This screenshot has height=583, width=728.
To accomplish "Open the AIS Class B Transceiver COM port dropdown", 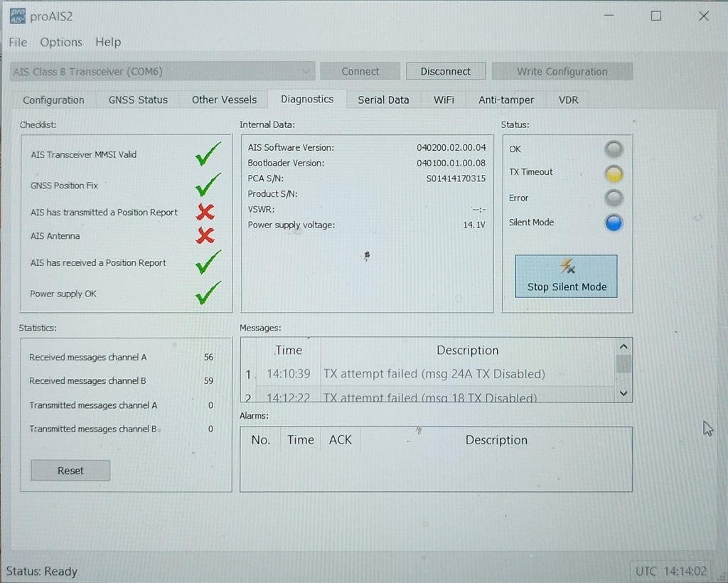I will [x=163, y=72].
